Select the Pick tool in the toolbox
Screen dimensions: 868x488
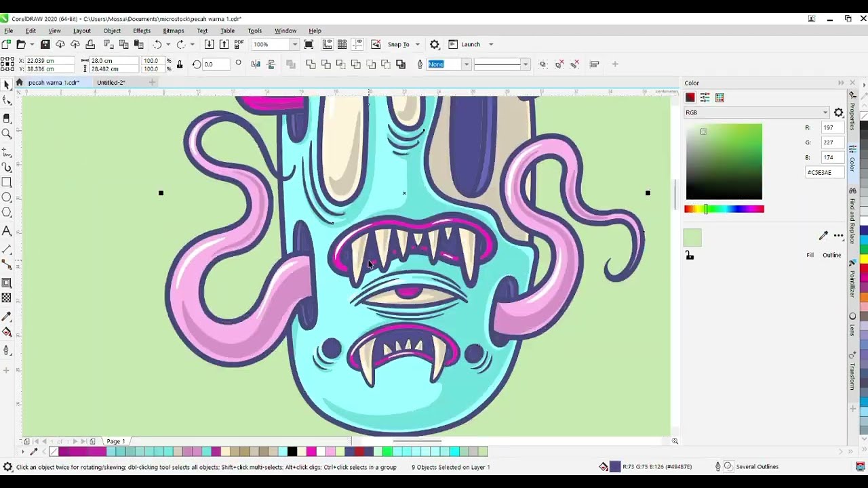click(x=7, y=85)
